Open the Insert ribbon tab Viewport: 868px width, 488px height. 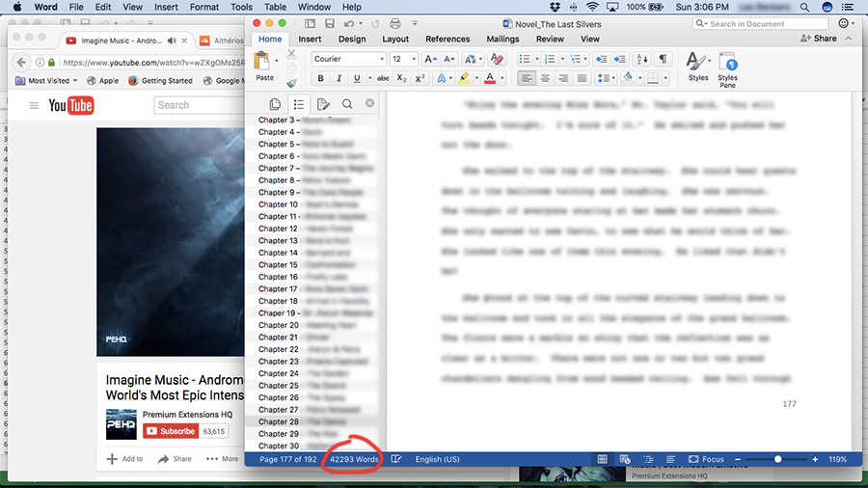[310, 39]
